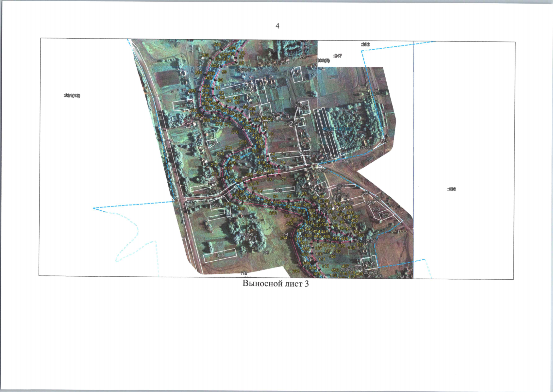The image size is (553, 392).
Task: Click the :282 label near top border
Action: click(x=365, y=44)
